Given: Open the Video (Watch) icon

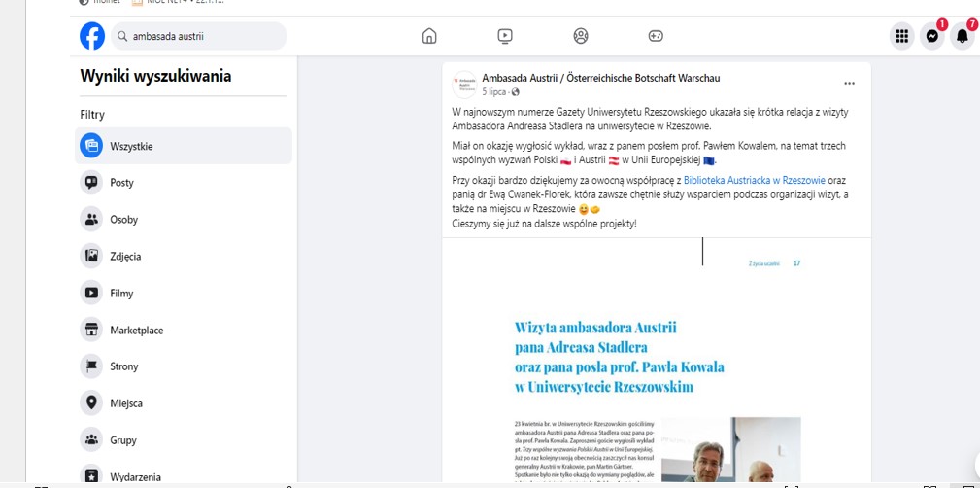Looking at the screenshot, I should pos(505,36).
